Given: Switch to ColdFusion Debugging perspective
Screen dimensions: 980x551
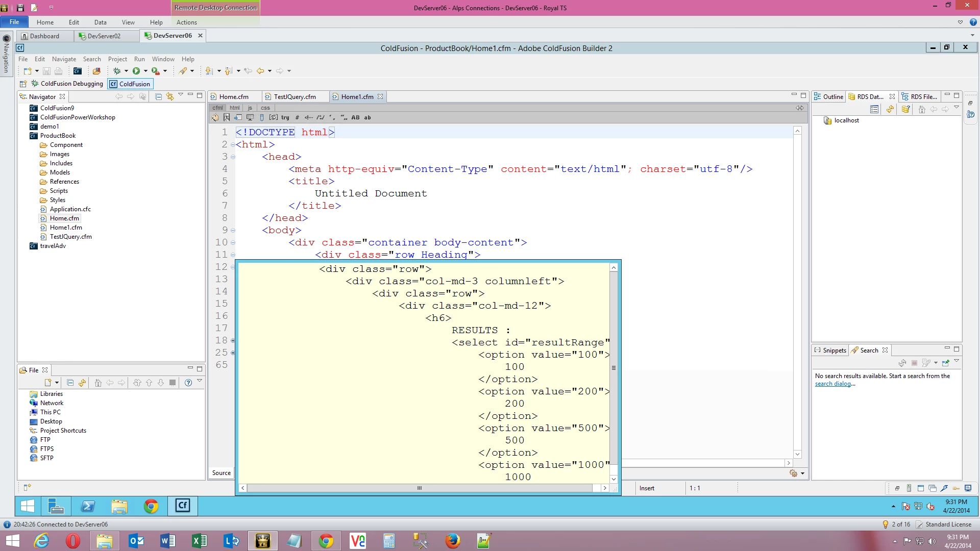Looking at the screenshot, I should point(67,84).
